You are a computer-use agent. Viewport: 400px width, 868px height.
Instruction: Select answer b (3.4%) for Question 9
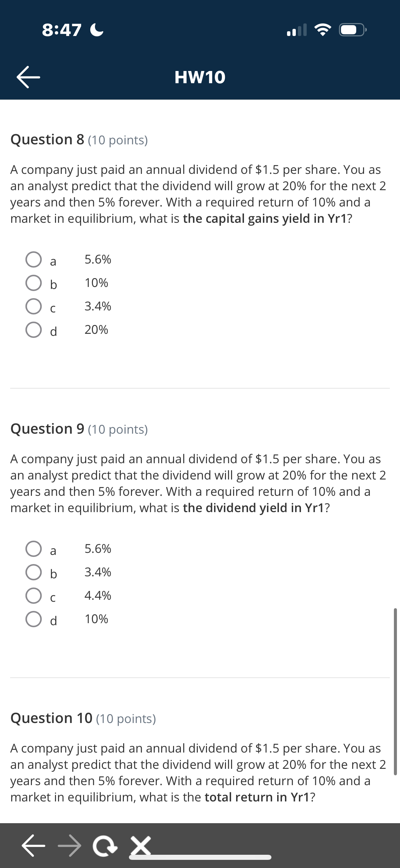(33, 573)
